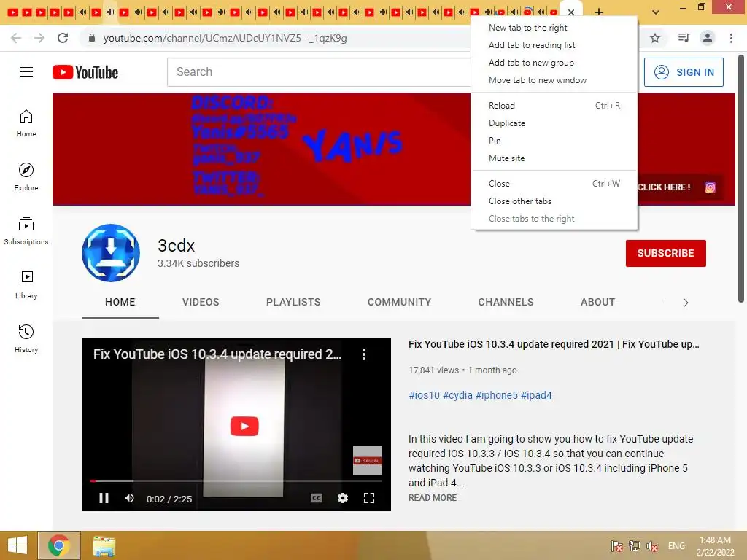Open video three-dot more options
Viewport: 747px width, 560px height.
coord(364,354)
